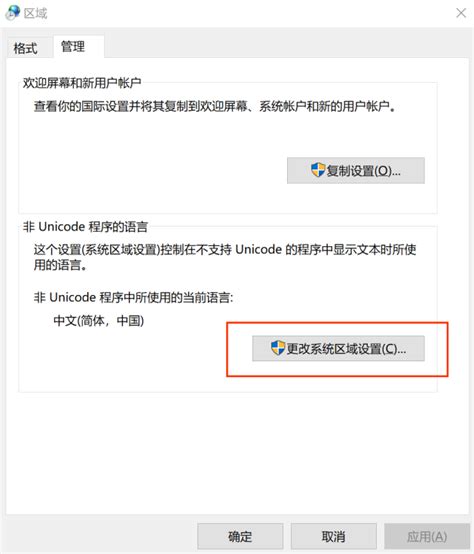Viewport: 474px width, 554px height.
Task: Click the 非 Unicode 程序中所使用的当前语言 label
Action: 134,297
